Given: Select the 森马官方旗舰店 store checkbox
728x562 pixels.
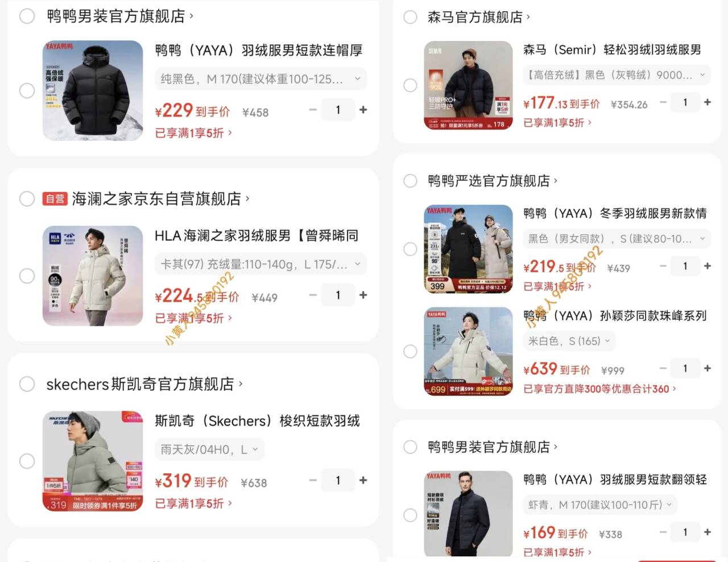Looking at the screenshot, I should (x=410, y=17).
